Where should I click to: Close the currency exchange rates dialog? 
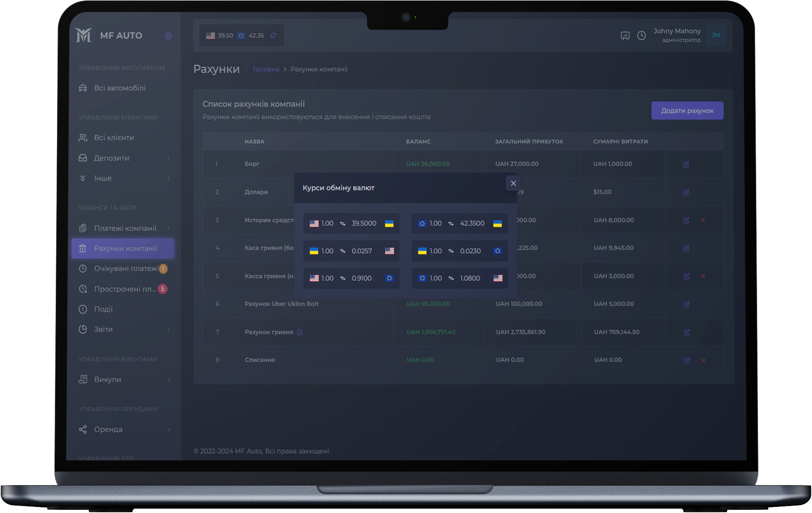click(x=513, y=183)
